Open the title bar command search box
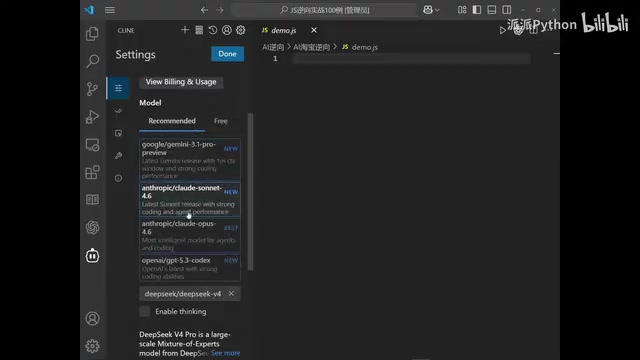This screenshot has width=640, height=360. click(x=324, y=10)
